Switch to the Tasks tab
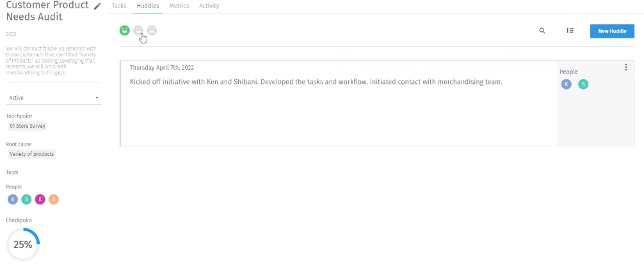 coord(119,6)
